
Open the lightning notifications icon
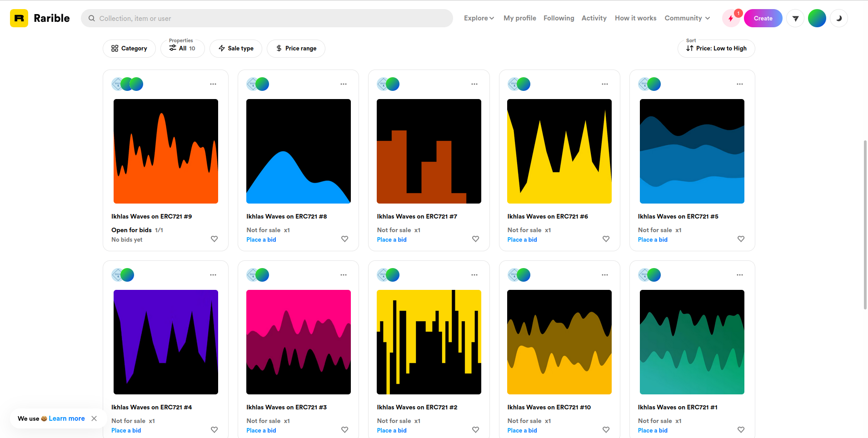(x=731, y=19)
